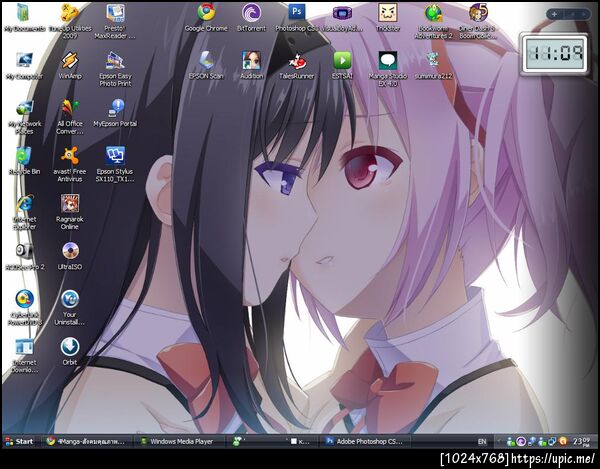Screen dimensions: 600x469
Task: Launch the UltraISO disc shortcut
Action: tap(70, 256)
